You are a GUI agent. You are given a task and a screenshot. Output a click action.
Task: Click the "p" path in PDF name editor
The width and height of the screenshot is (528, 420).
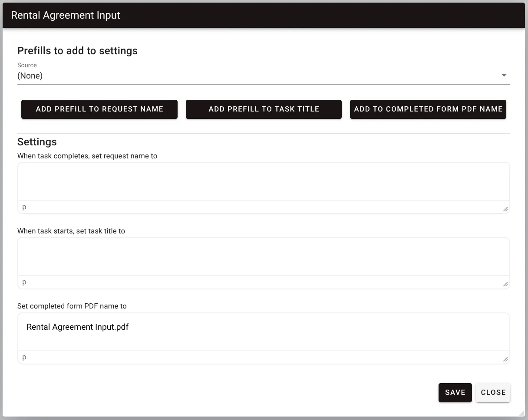[24, 358]
